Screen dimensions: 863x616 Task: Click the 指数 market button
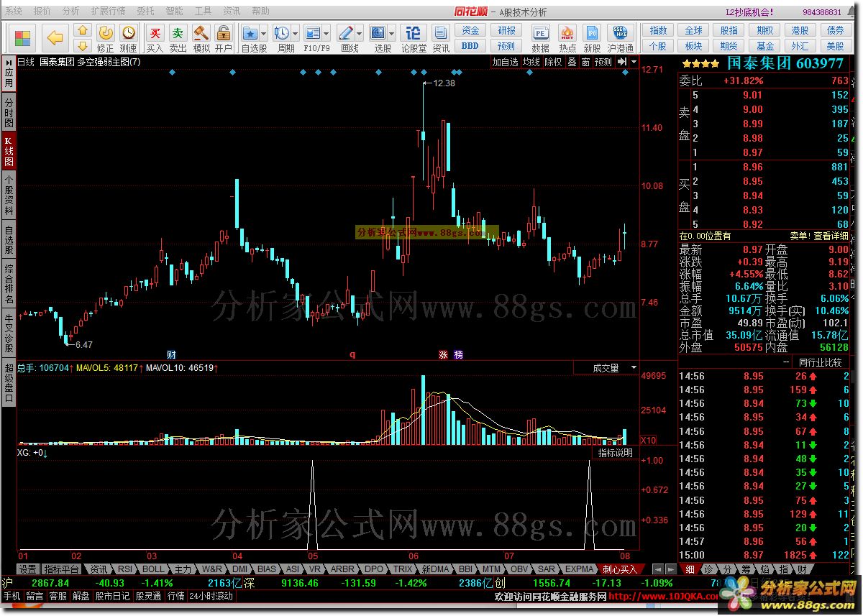tap(658, 30)
